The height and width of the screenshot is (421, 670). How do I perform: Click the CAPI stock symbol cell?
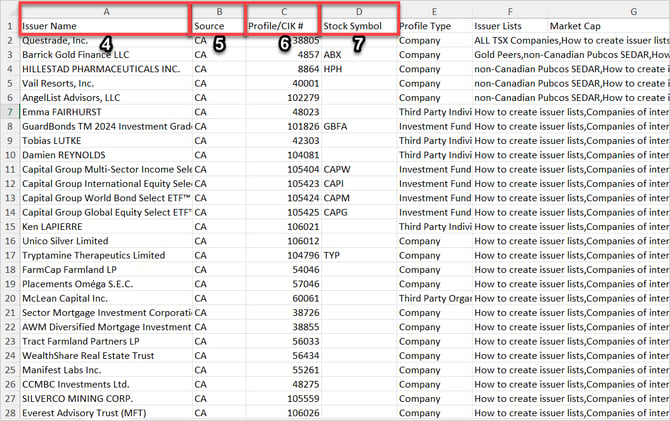(359, 183)
